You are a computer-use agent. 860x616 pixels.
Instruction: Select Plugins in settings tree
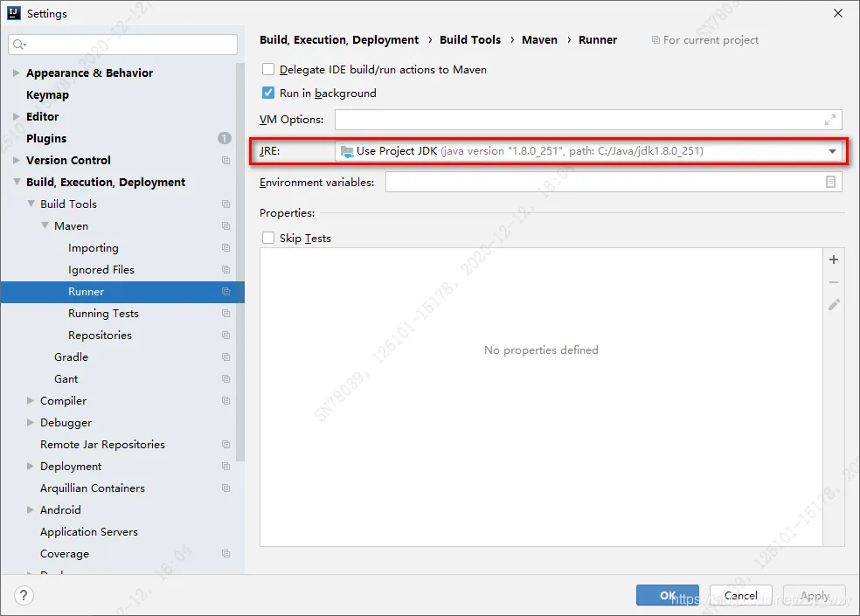coord(46,138)
